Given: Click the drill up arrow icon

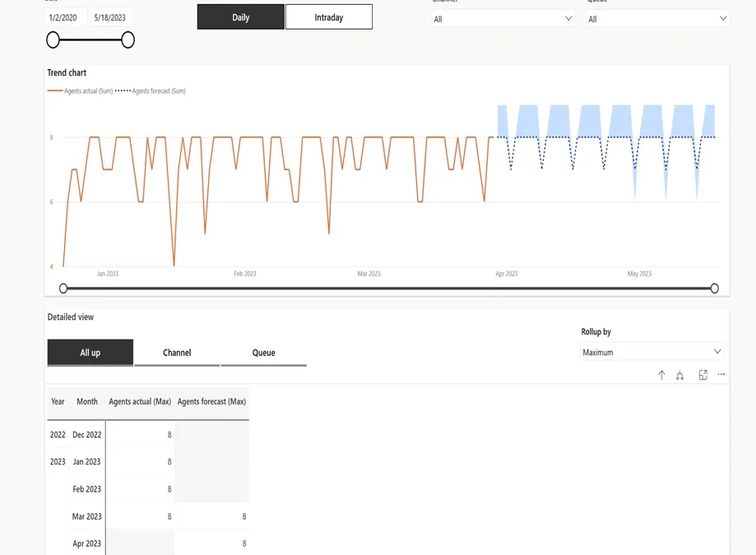Looking at the screenshot, I should coord(661,375).
